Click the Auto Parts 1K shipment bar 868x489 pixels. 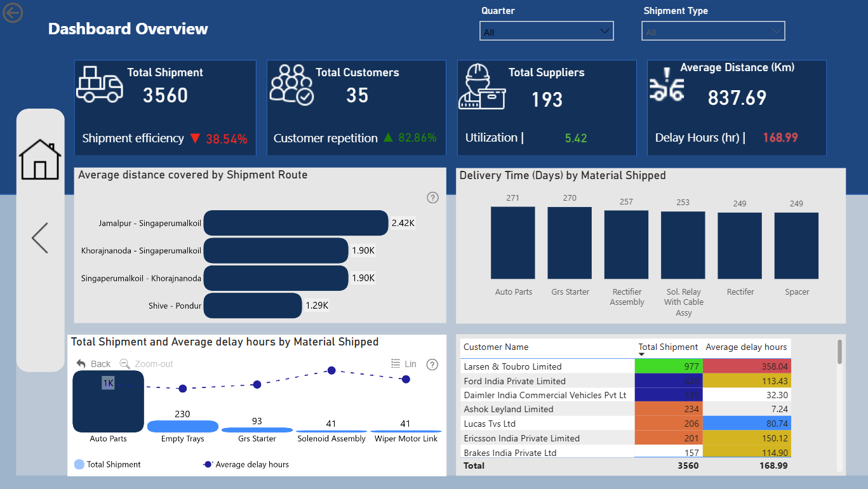[108, 401]
